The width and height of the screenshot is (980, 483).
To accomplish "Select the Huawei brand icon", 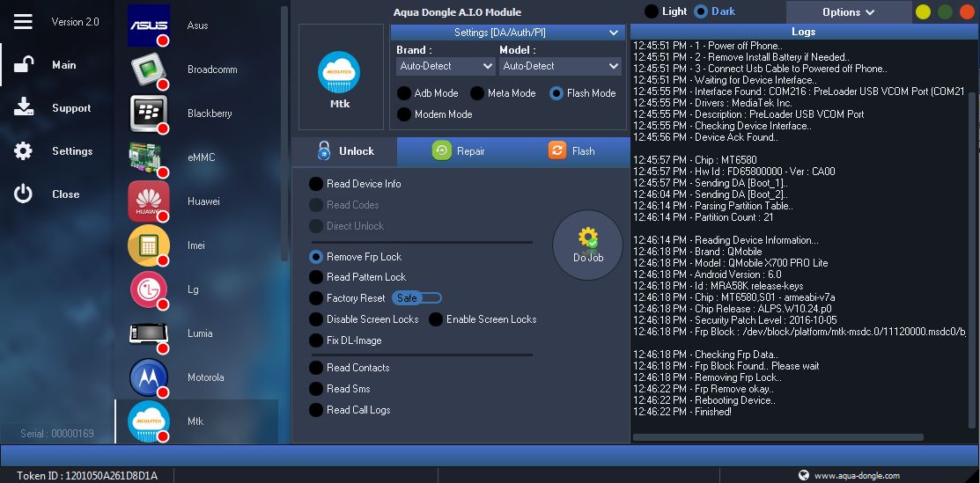I will (x=149, y=201).
